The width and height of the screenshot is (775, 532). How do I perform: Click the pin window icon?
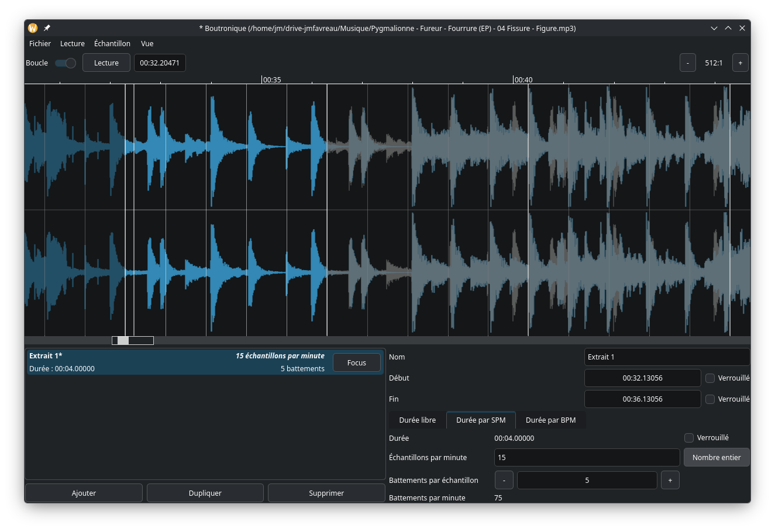coord(47,28)
